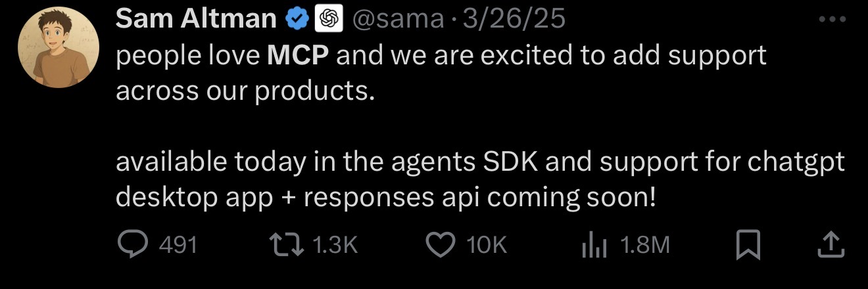Click the Sam Altman display name

tap(196, 19)
